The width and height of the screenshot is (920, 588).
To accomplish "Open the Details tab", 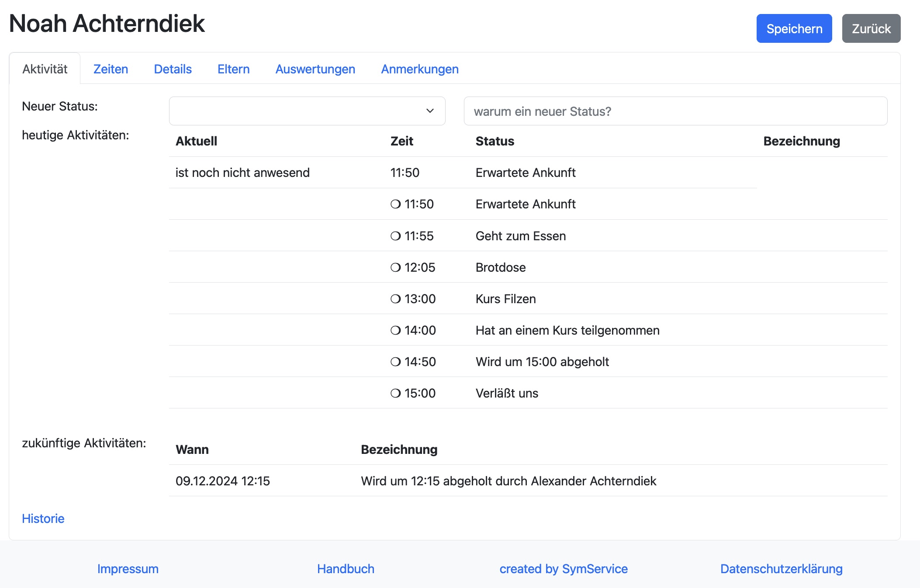I will click(173, 69).
